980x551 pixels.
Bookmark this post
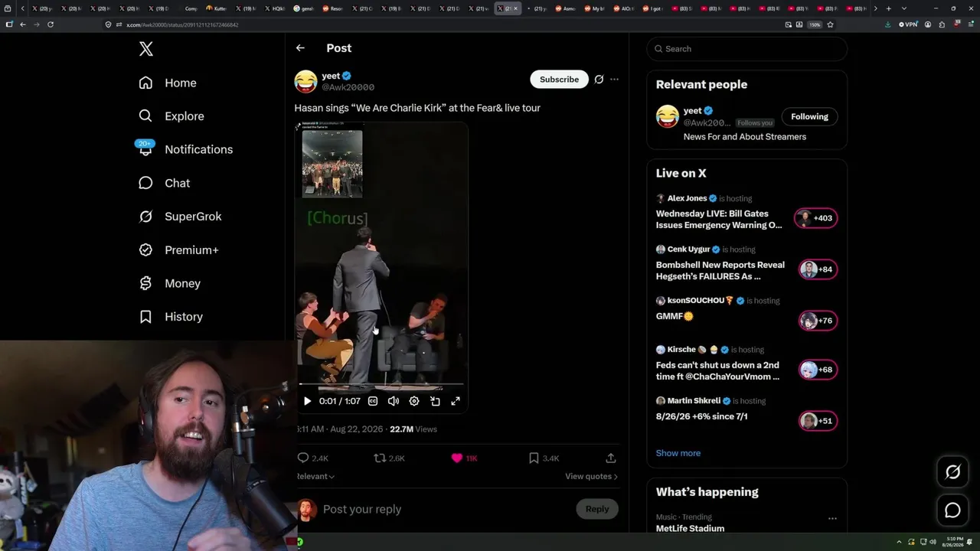click(534, 458)
